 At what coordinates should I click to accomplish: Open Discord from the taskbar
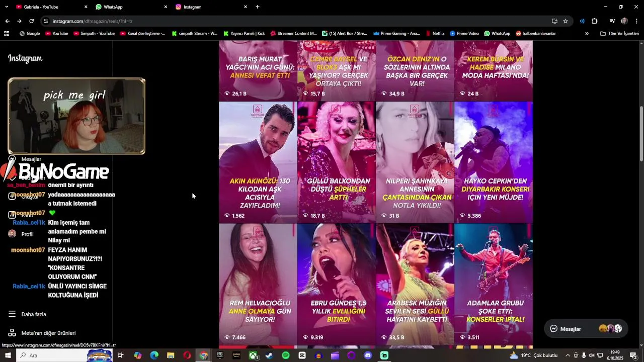tap(368, 355)
